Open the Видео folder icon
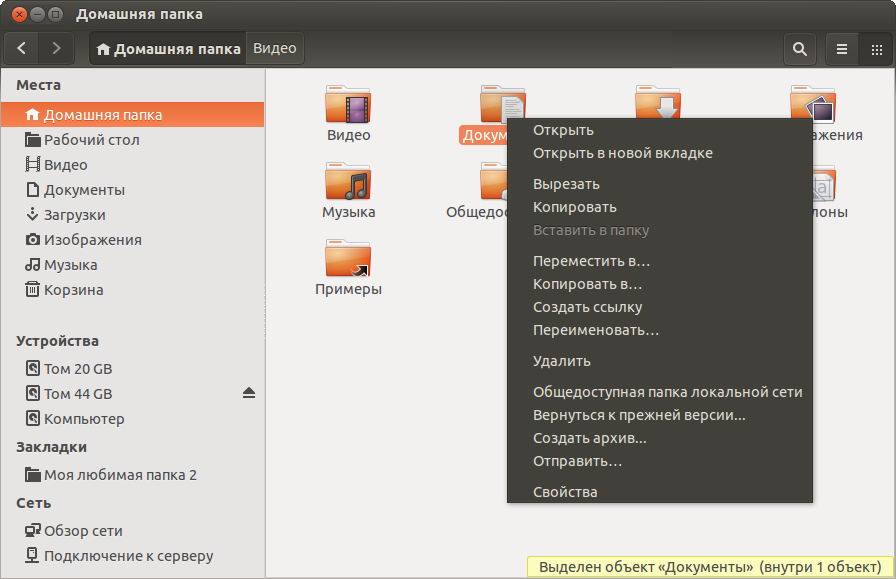This screenshot has width=896, height=579. [348, 105]
